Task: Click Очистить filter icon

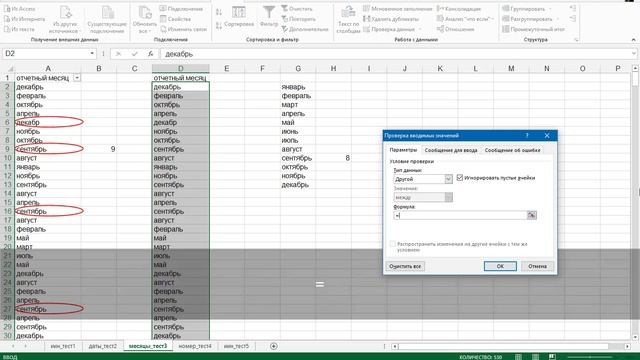Action: (x=284, y=9)
